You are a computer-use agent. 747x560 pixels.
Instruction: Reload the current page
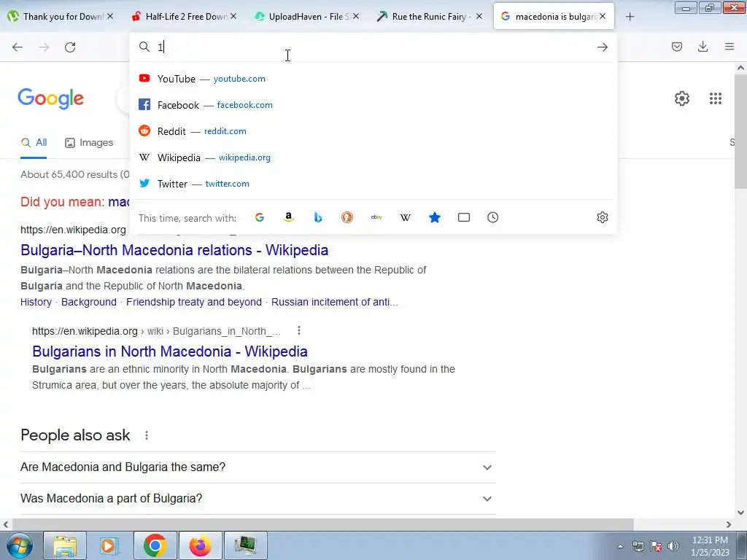(70, 47)
